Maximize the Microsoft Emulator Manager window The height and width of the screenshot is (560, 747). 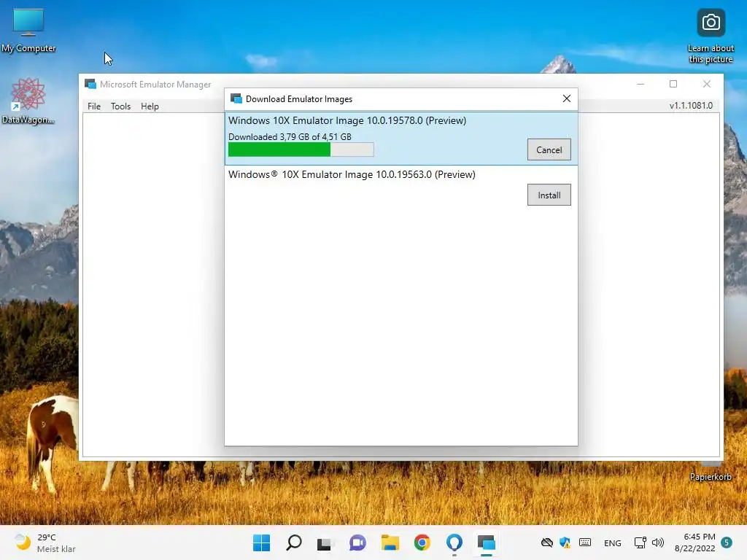[673, 84]
